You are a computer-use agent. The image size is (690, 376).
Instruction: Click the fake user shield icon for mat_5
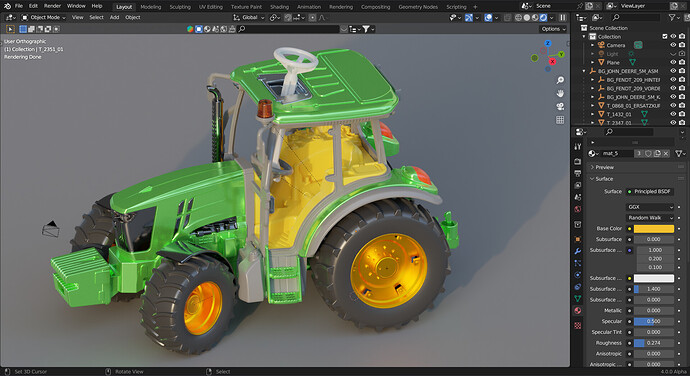[648, 153]
